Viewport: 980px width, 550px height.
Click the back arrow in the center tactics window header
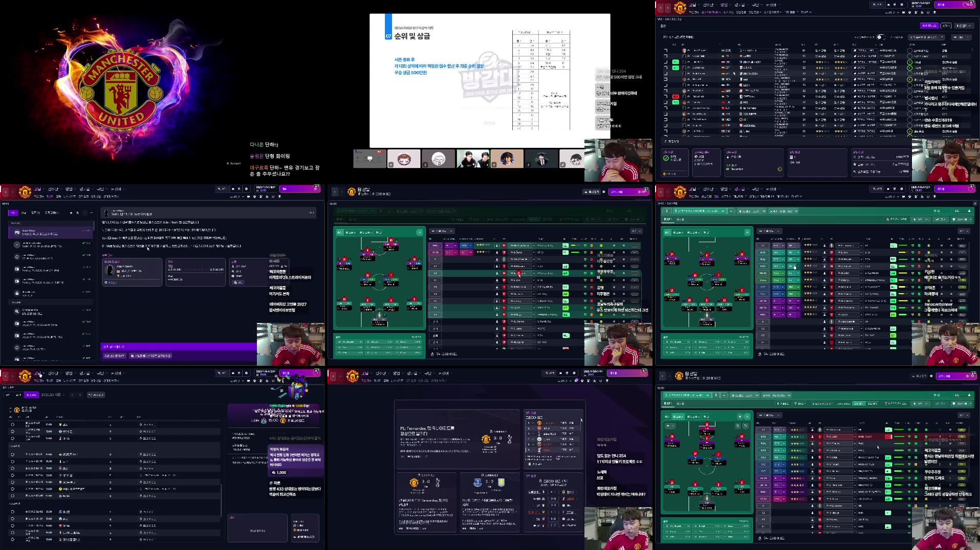click(x=335, y=192)
